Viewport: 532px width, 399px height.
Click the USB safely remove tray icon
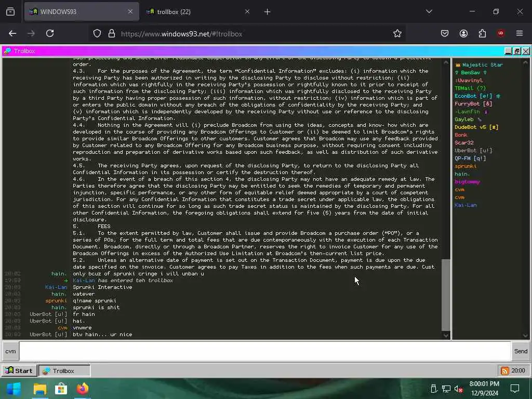(x=434, y=389)
